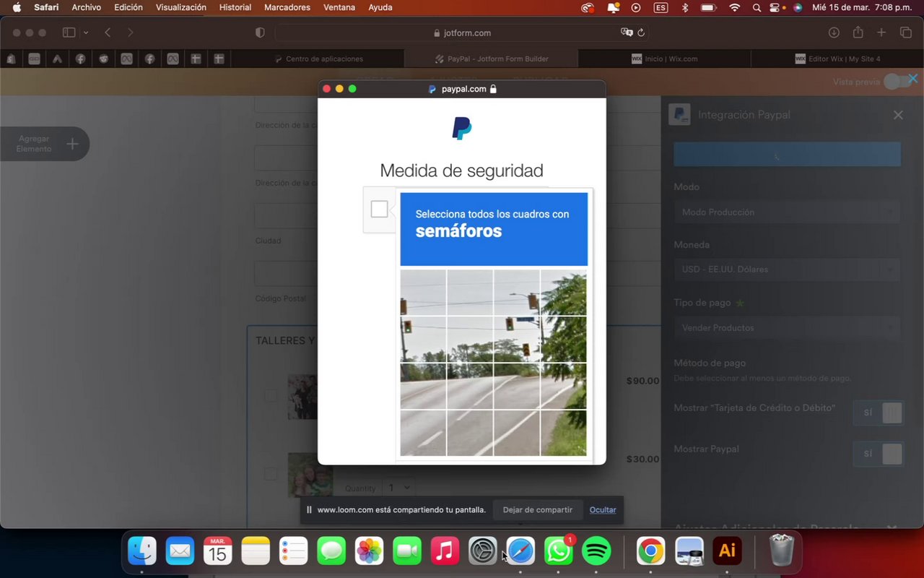The width and height of the screenshot is (924, 578).
Task: Click the Safari Share icon
Action: [858, 33]
